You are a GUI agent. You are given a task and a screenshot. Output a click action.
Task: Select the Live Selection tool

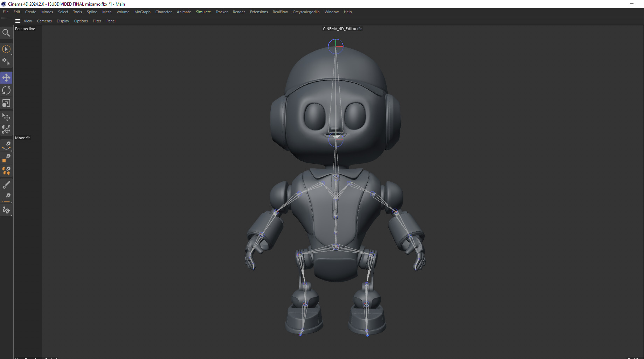6,49
